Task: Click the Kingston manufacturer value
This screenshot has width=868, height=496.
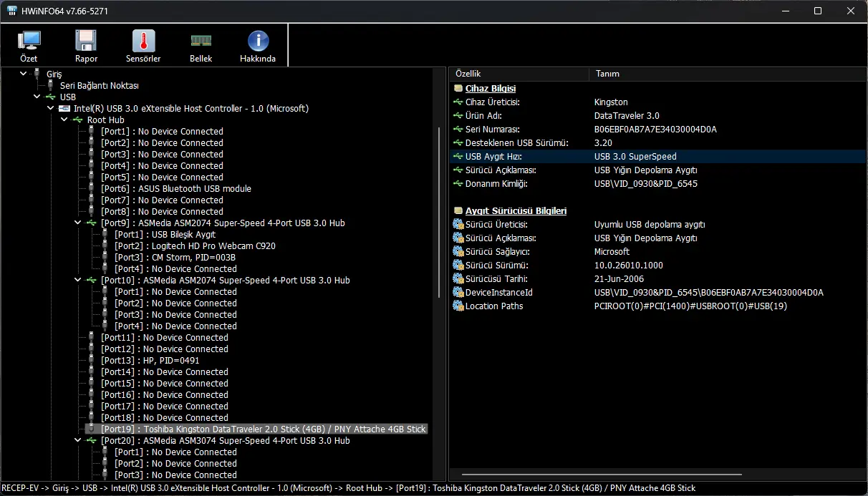Action: 611,102
